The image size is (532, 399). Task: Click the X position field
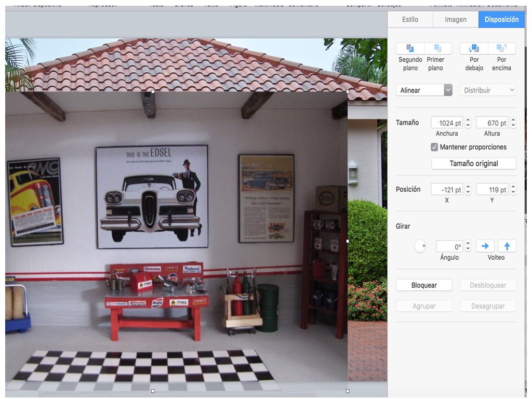[x=447, y=190]
